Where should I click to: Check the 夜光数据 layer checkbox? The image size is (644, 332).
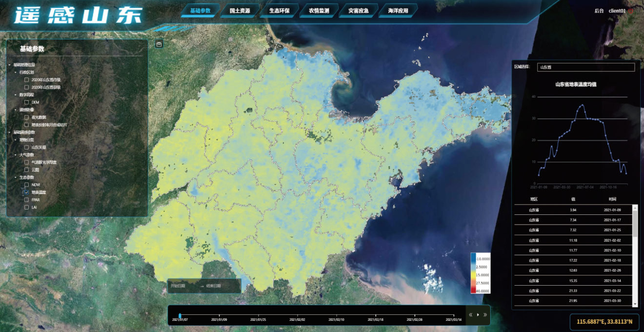(x=27, y=117)
